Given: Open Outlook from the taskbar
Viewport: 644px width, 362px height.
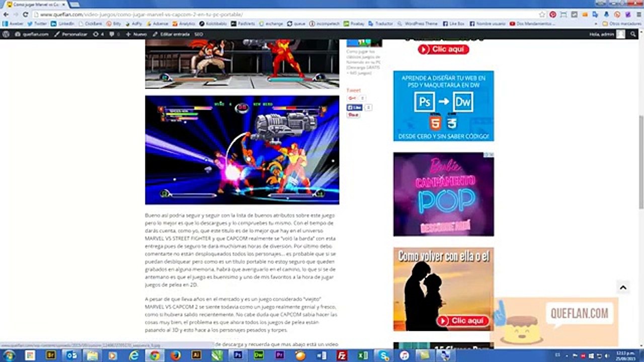Looking at the screenshot, I should coord(71,355).
